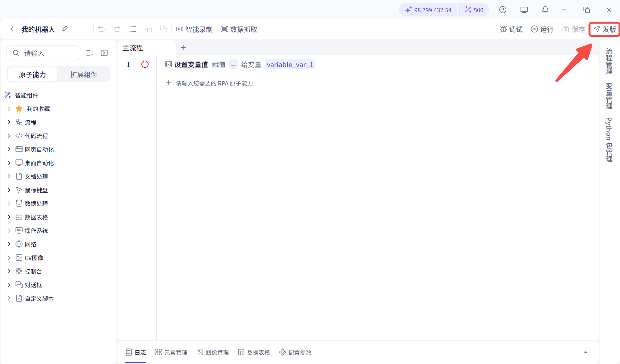Click the 98,799,432.54 points balance
620x364 pixels.
(x=428, y=10)
